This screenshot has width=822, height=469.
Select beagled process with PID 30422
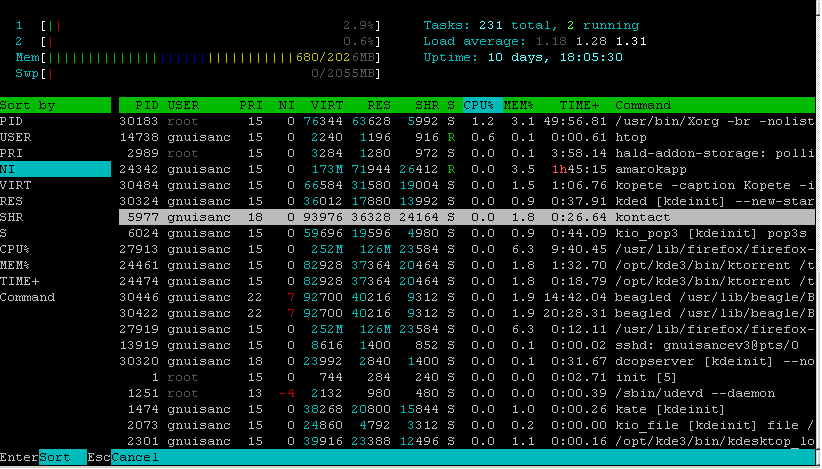click(467, 313)
